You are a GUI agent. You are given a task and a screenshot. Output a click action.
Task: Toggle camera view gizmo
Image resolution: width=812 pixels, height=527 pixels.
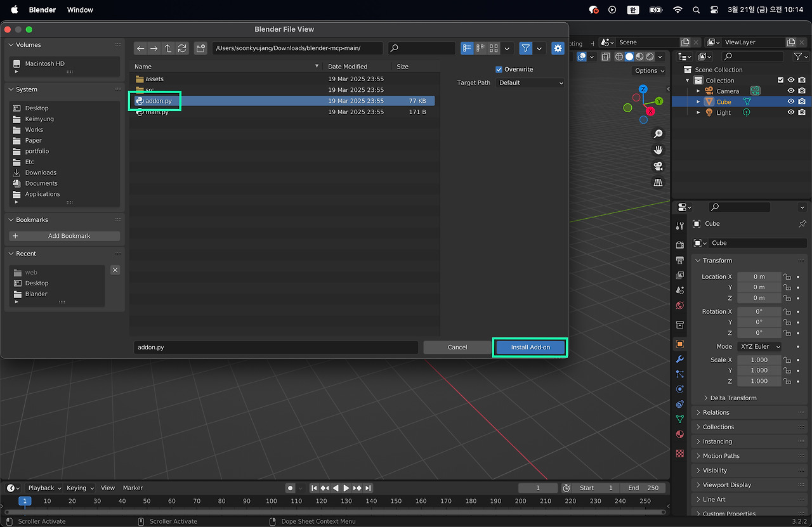coord(658,166)
